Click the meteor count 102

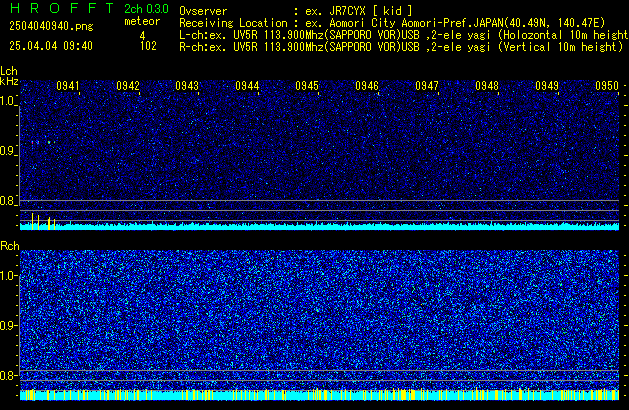[148, 46]
